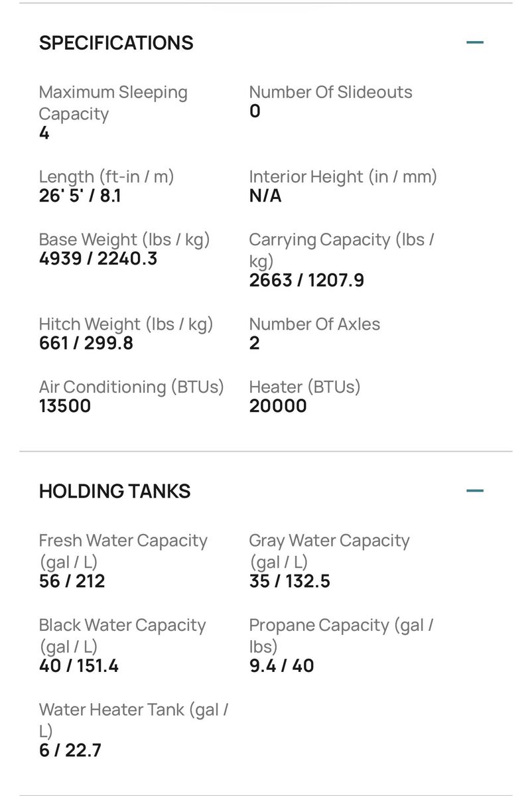
Task: Select Carrying Capacity value 2663 / 1207.9
Action: [306, 280]
